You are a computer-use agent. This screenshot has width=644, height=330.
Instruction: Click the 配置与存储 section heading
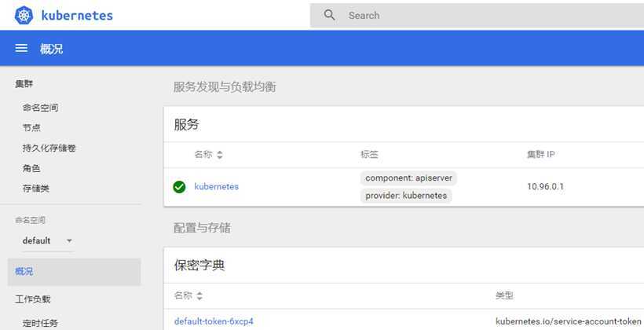(202, 228)
